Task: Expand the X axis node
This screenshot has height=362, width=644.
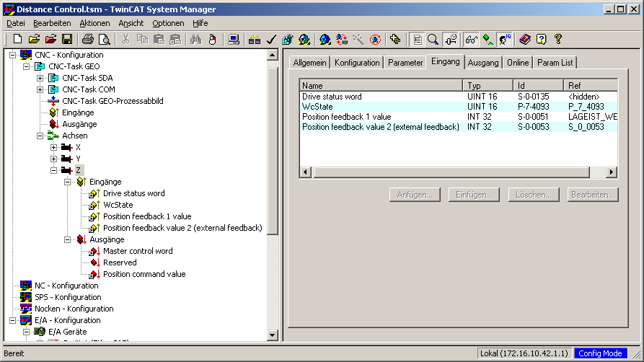Action: click(54, 147)
